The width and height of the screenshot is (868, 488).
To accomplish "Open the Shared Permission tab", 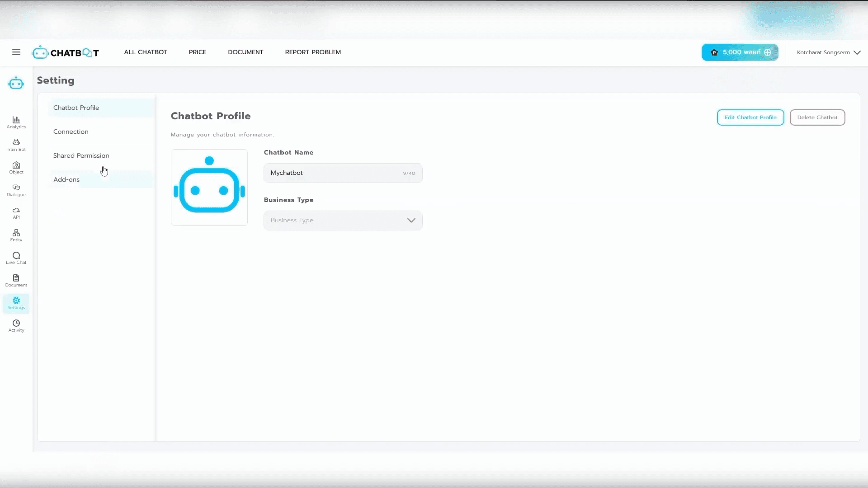I will tap(101, 155).
